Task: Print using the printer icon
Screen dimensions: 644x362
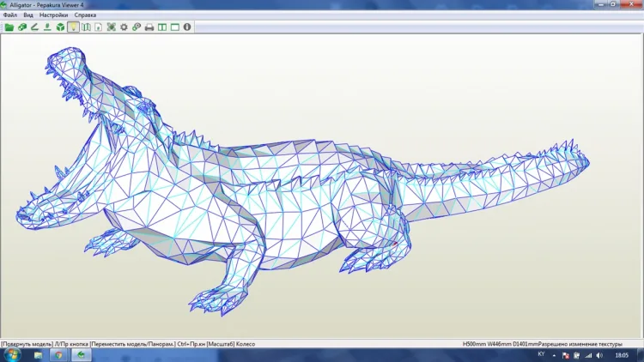Action: [149, 27]
